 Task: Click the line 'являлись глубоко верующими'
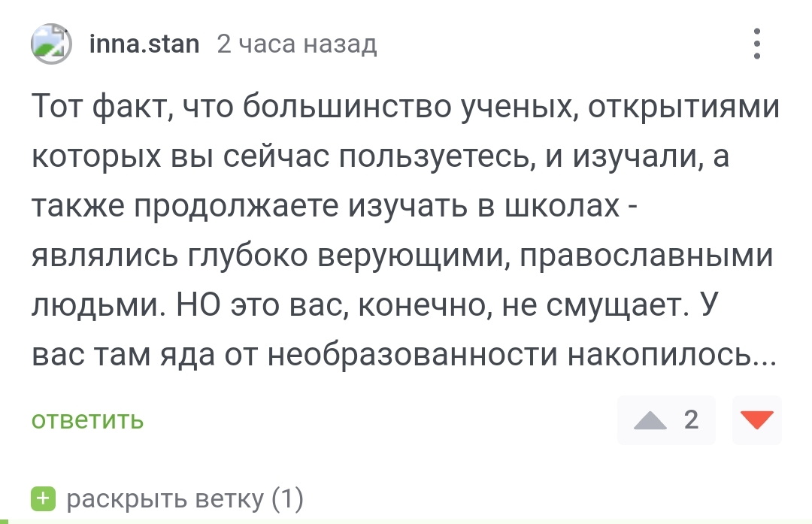click(x=402, y=256)
